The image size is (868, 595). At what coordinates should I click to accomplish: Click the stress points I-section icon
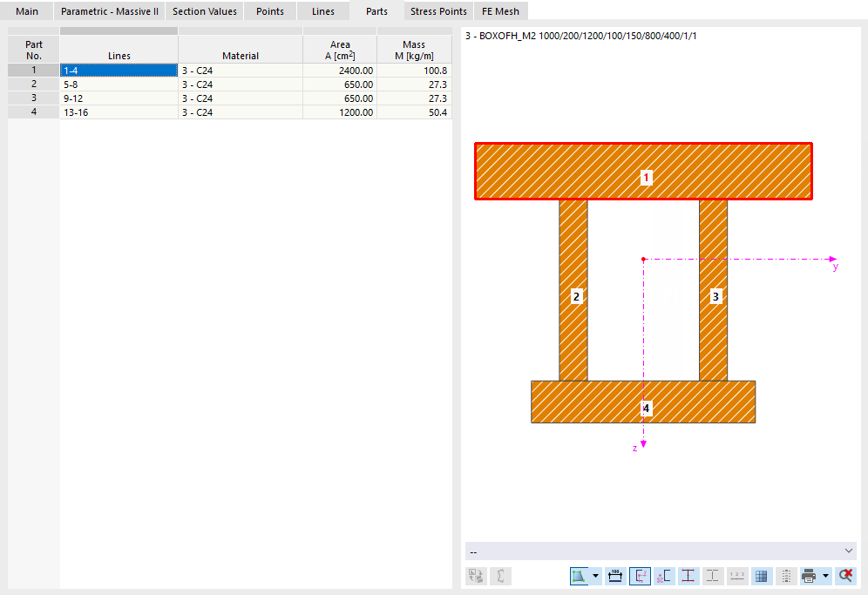click(688, 576)
